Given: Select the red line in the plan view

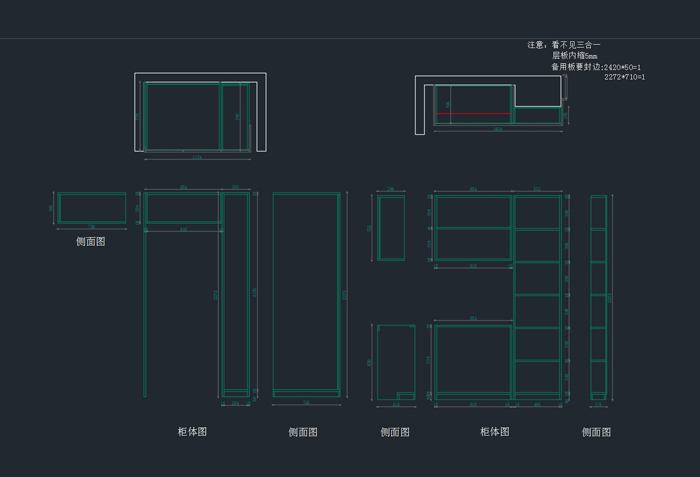Looking at the screenshot, I should pyautogui.click(x=473, y=115).
